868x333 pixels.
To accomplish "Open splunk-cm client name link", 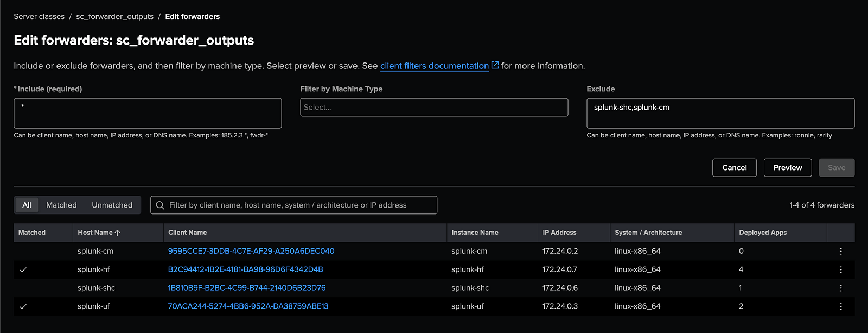I will pyautogui.click(x=251, y=251).
